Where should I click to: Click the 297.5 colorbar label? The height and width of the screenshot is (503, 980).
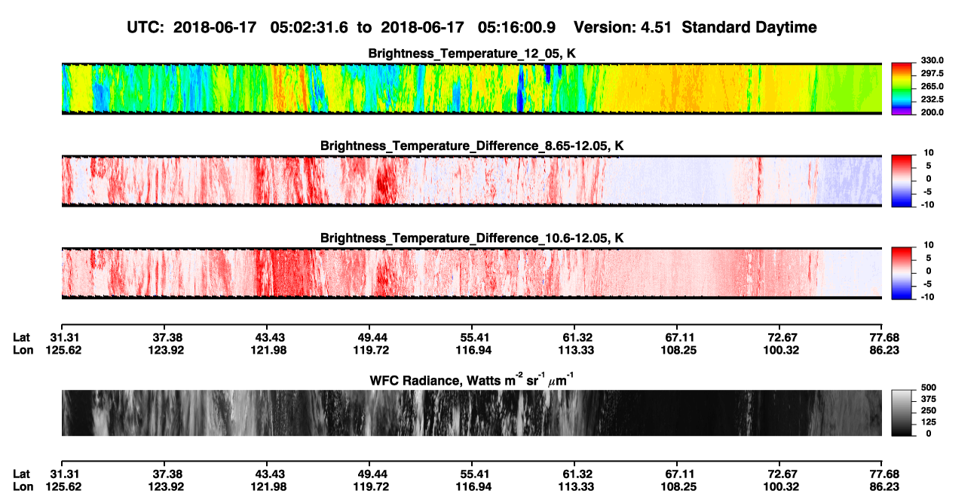click(x=933, y=73)
